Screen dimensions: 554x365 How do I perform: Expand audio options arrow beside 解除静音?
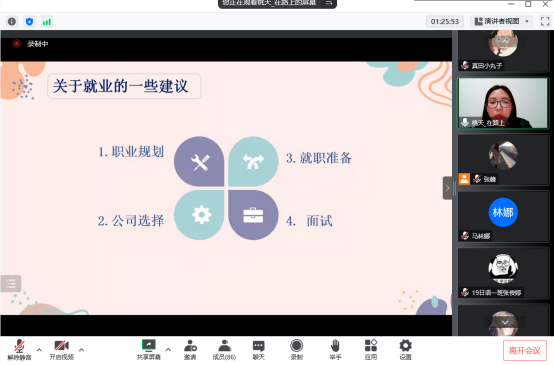39,349
